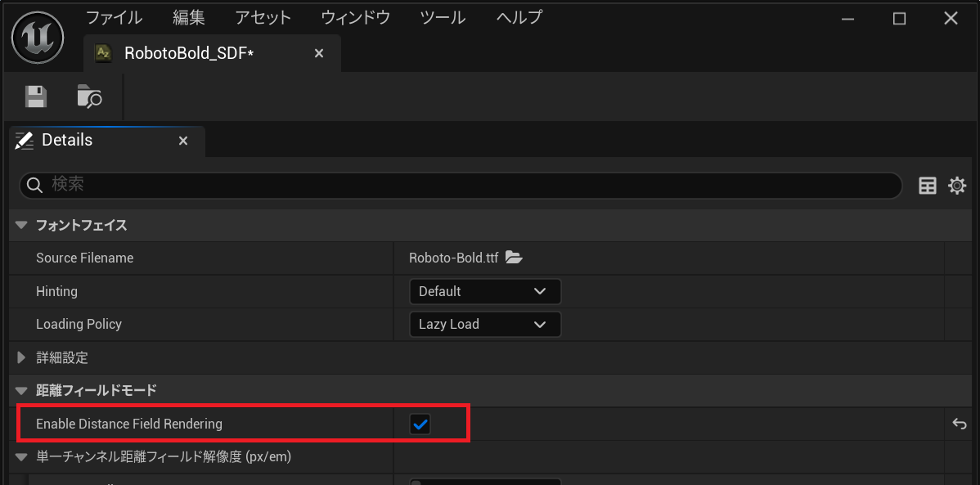Browse to asset in Content Browser icon
Image resolution: width=980 pixels, height=485 pixels.
89,97
